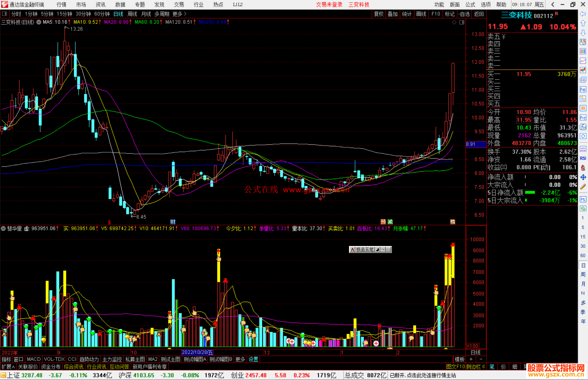This screenshot has height=380, width=588.
Task: Click the green refresh sidebar icon
Action: point(583,208)
